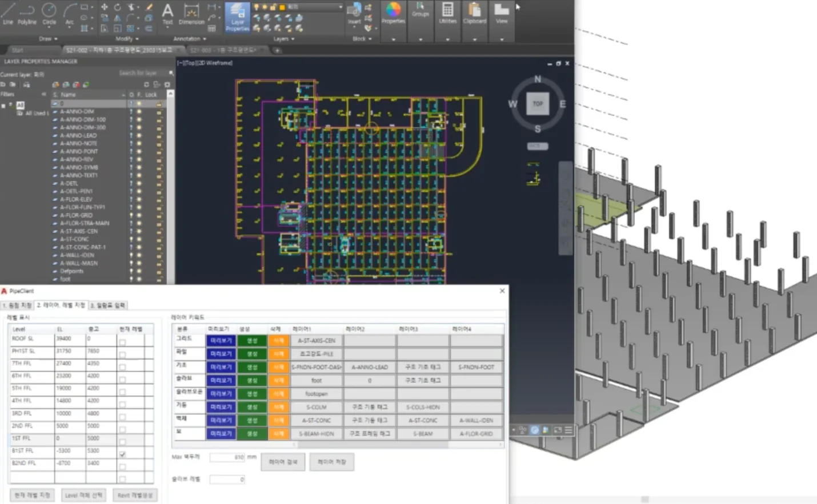Click the Insert block icon
The width and height of the screenshot is (817, 504).
(x=354, y=14)
